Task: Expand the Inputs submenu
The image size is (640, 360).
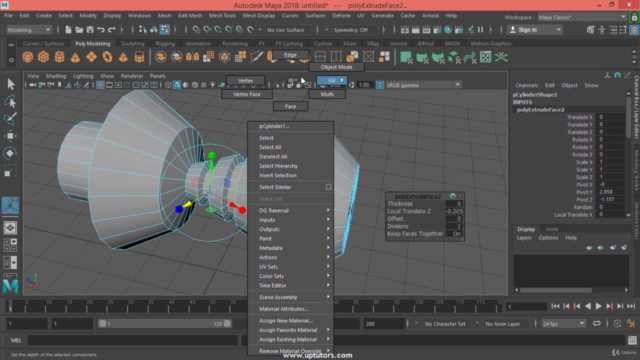Action: pos(291,220)
